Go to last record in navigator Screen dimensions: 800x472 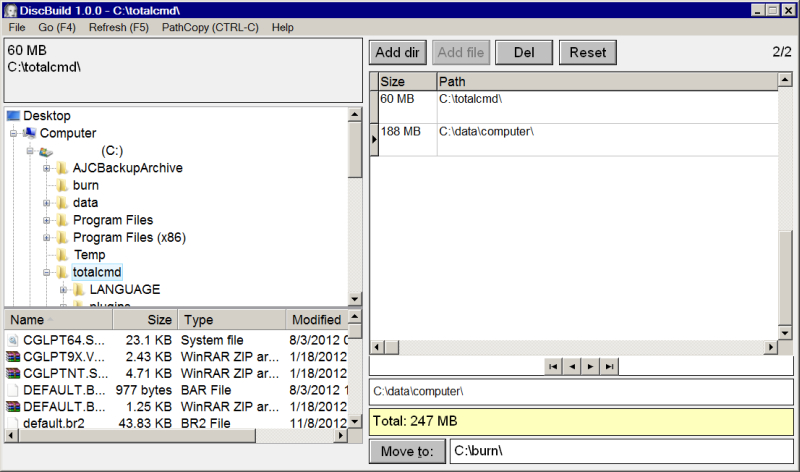(x=609, y=366)
